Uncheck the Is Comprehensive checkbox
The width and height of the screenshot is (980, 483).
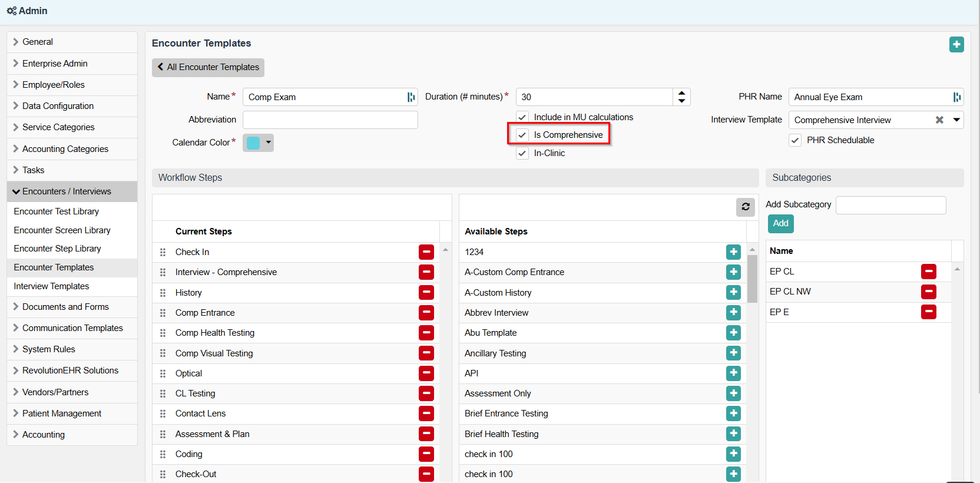(522, 135)
